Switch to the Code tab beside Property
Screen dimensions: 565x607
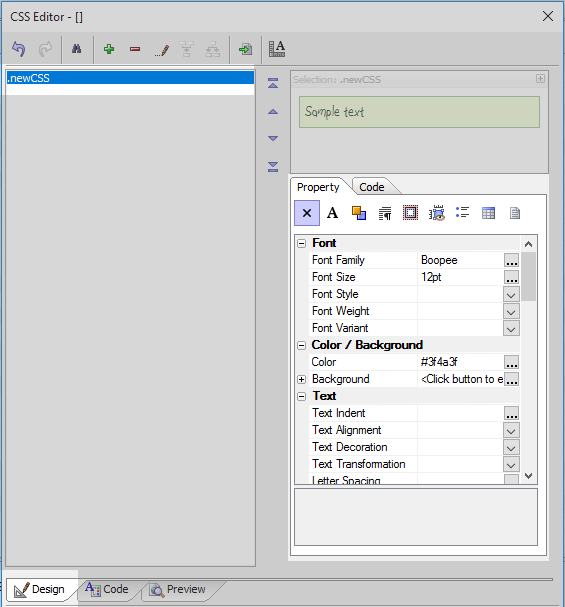pyautogui.click(x=372, y=187)
